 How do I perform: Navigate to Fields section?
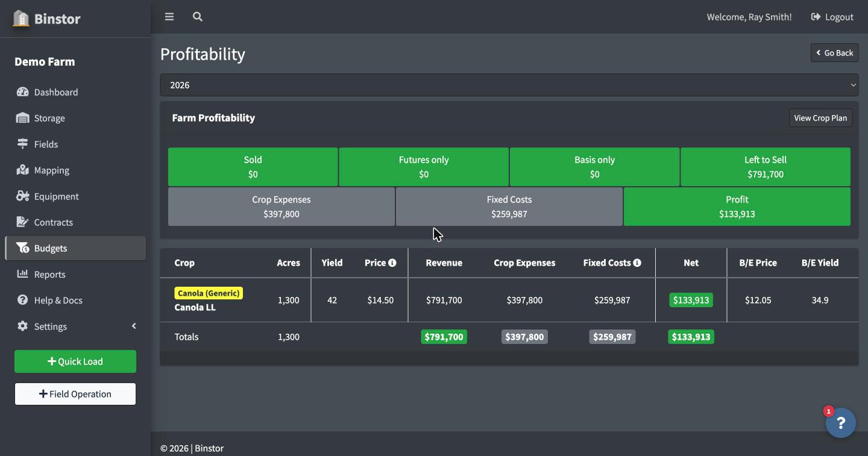(75, 144)
